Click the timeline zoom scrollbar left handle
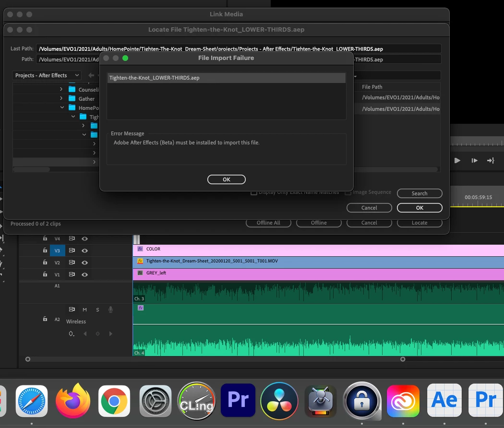This screenshot has height=428, width=504. click(28, 359)
